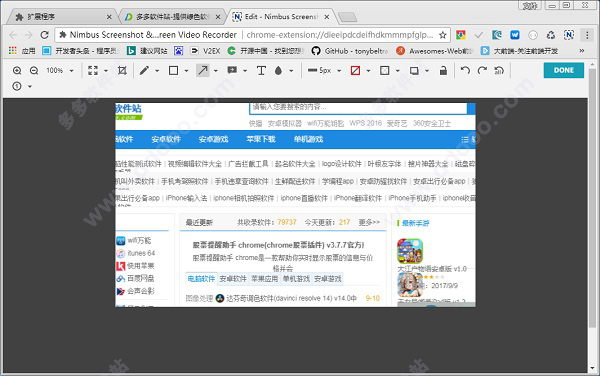
Task: Open the Nimbus extension icon in toolbar
Action: (x=569, y=35)
